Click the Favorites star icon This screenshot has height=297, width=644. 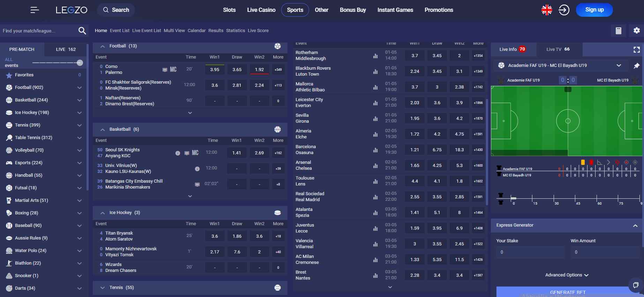(x=9, y=75)
